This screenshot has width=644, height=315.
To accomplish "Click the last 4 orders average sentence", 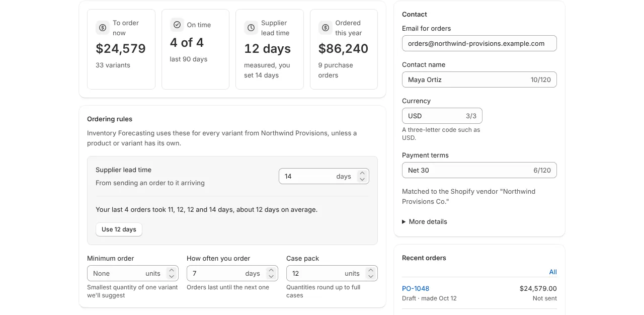I will pos(206,209).
